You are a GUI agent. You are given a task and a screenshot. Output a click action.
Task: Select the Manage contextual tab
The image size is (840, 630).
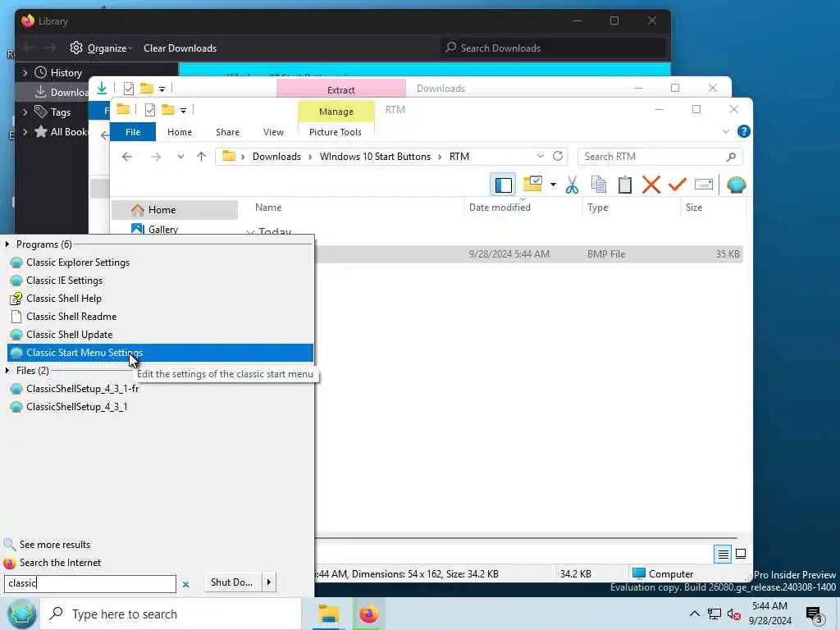(336, 112)
